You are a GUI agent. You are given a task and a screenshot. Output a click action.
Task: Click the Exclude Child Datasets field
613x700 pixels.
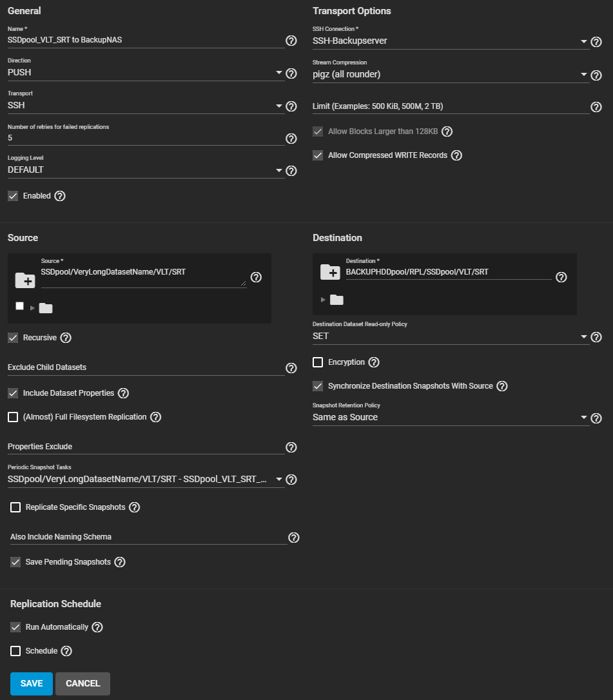[146, 367]
